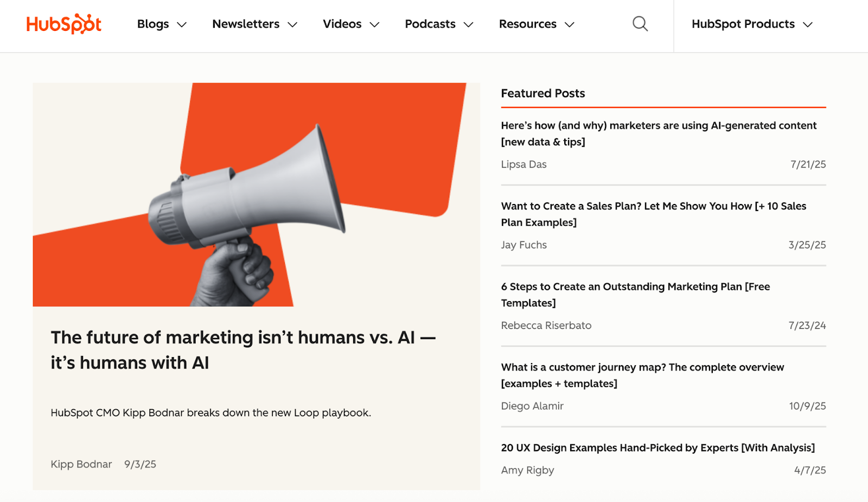The width and height of the screenshot is (868, 502).
Task: Click author Jay Fuchs
Action: [x=524, y=245]
